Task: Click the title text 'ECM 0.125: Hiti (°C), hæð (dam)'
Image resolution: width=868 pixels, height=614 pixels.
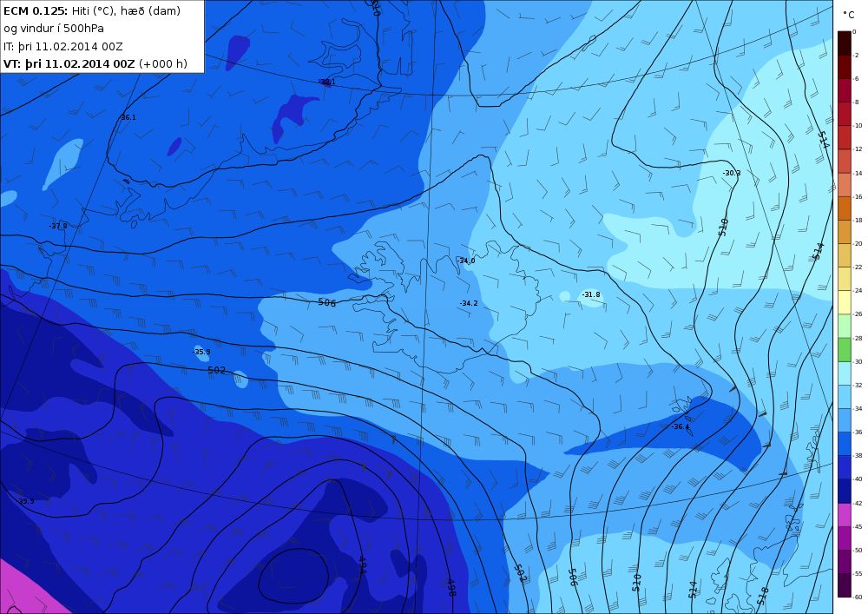Action: click(x=92, y=10)
